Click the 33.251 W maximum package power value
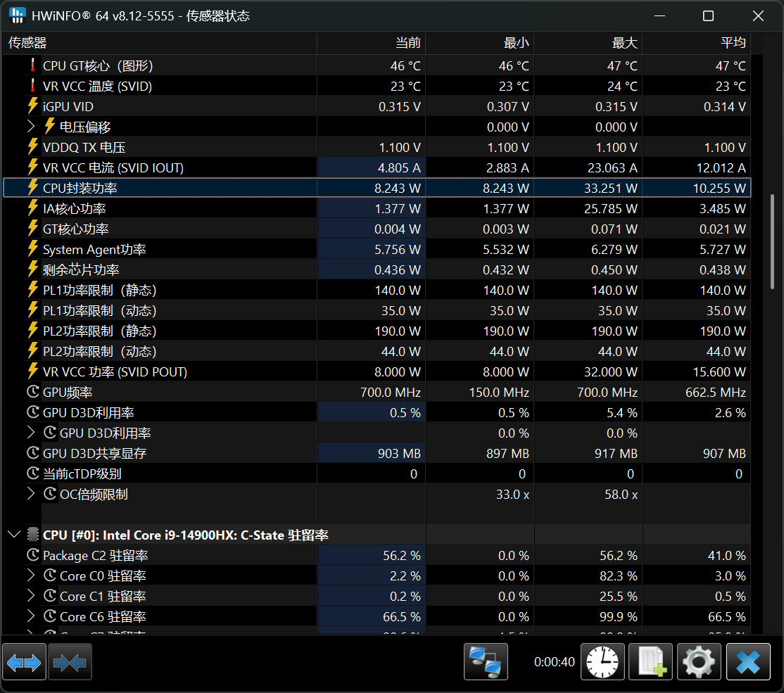 610,188
